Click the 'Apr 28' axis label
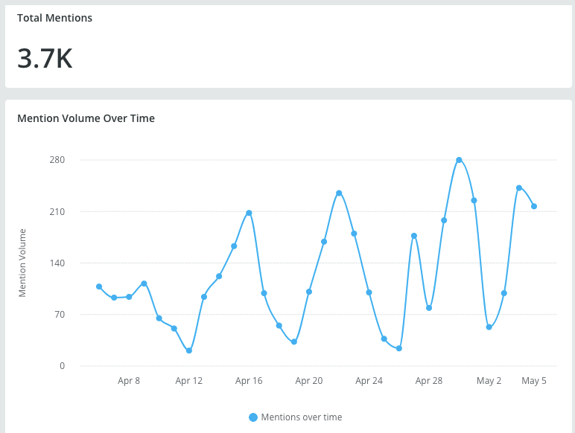 pos(429,381)
